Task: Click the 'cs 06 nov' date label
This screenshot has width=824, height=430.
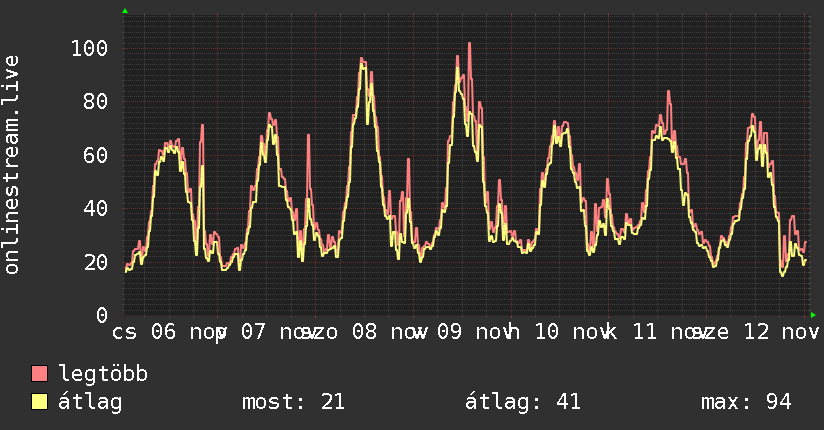Action: [169, 332]
